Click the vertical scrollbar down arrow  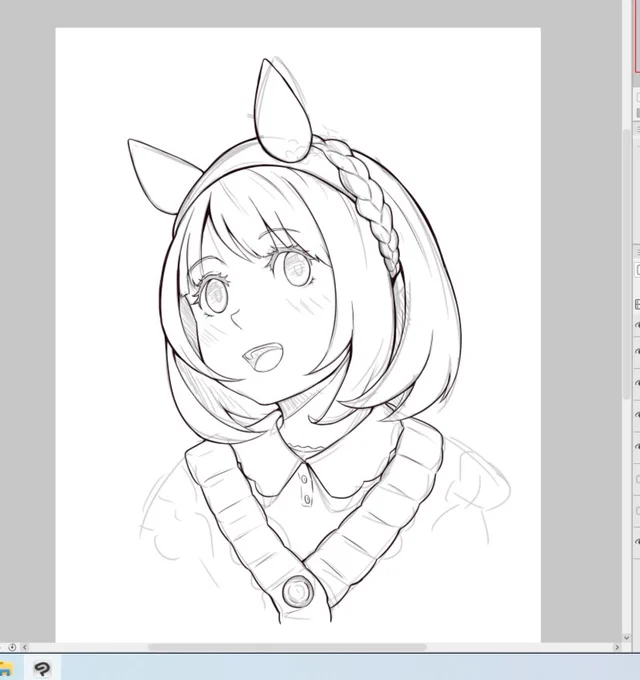click(x=627, y=638)
